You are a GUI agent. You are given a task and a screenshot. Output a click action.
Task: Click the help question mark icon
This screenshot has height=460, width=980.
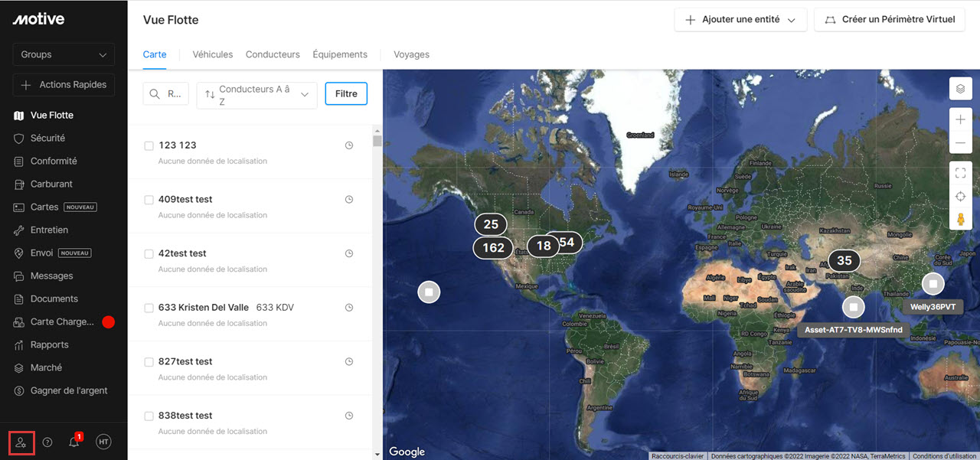point(47,442)
